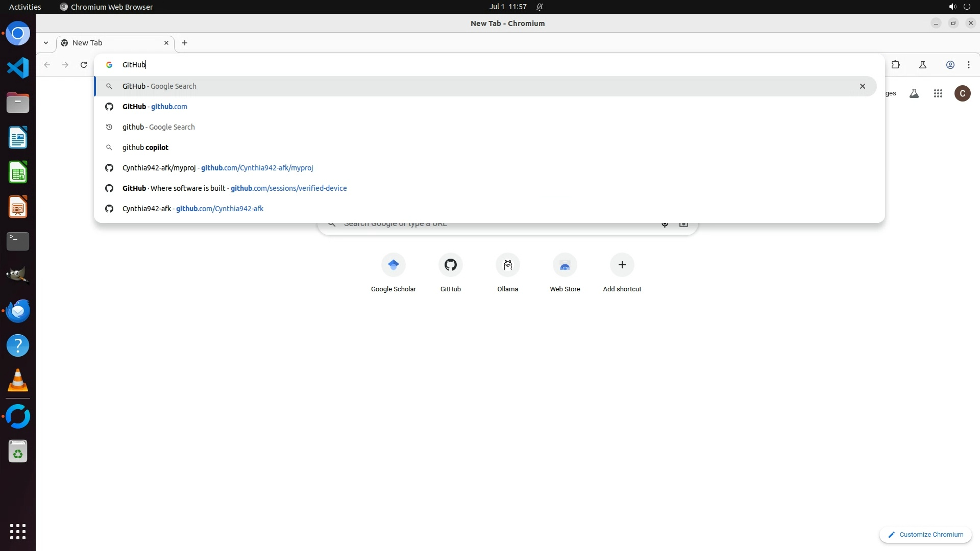Click the voice search microphone icon

tap(665, 224)
